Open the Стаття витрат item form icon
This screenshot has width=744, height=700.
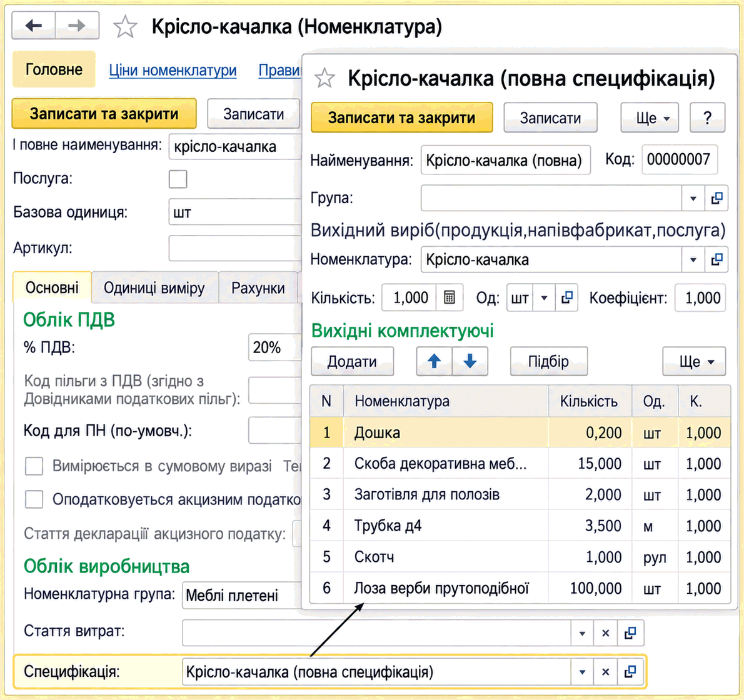pos(630,632)
